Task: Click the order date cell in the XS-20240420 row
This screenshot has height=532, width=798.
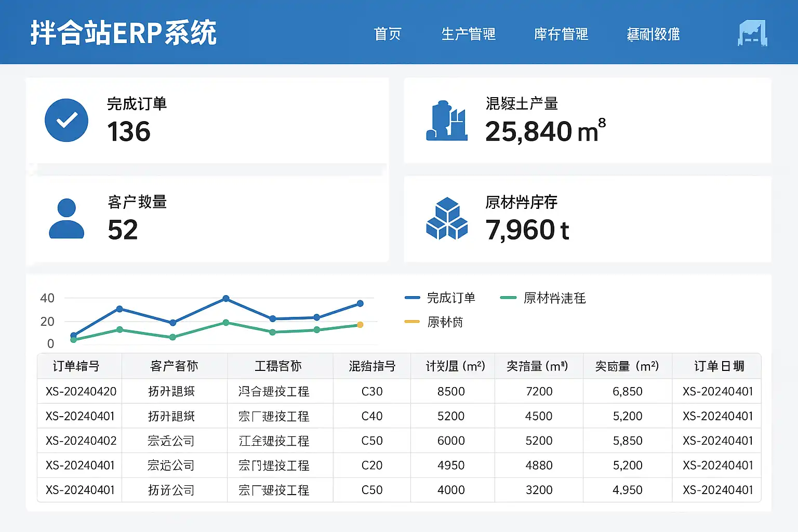Action: [718, 391]
